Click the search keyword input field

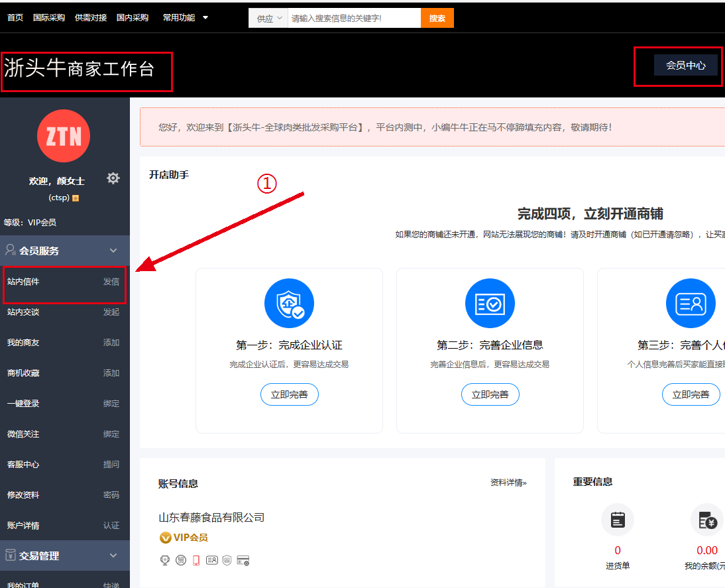(x=354, y=19)
